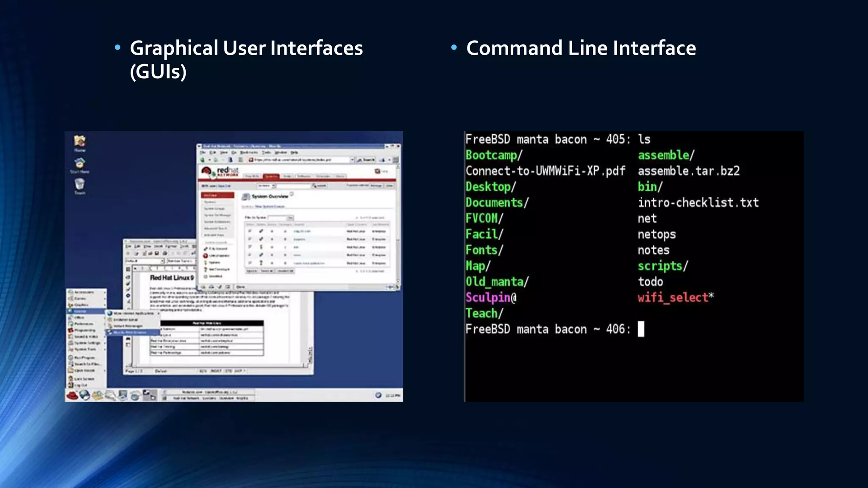Viewport: 868px width, 488px height.
Task: Click 'wifi_select*' in terminal listing
Action: tap(676, 297)
